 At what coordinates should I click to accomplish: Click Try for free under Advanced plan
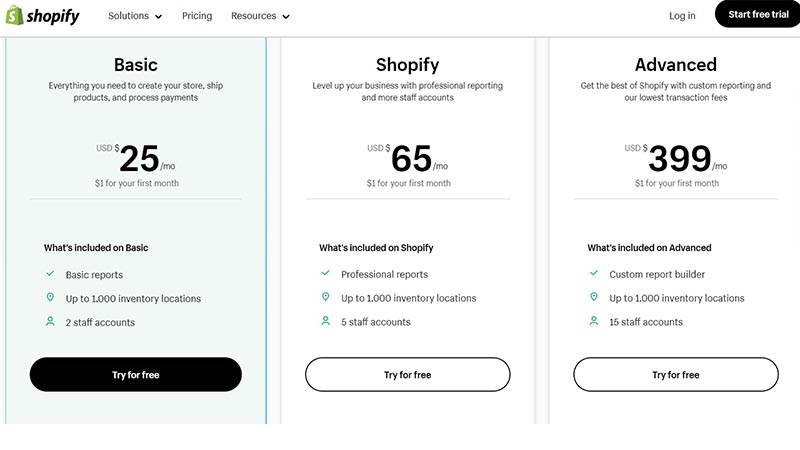(676, 374)
